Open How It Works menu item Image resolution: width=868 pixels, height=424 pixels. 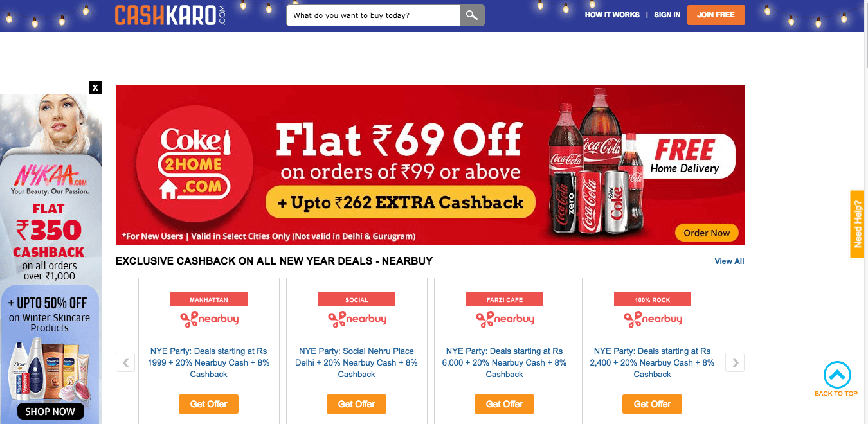pyautogui.click(x=612, y=15)
